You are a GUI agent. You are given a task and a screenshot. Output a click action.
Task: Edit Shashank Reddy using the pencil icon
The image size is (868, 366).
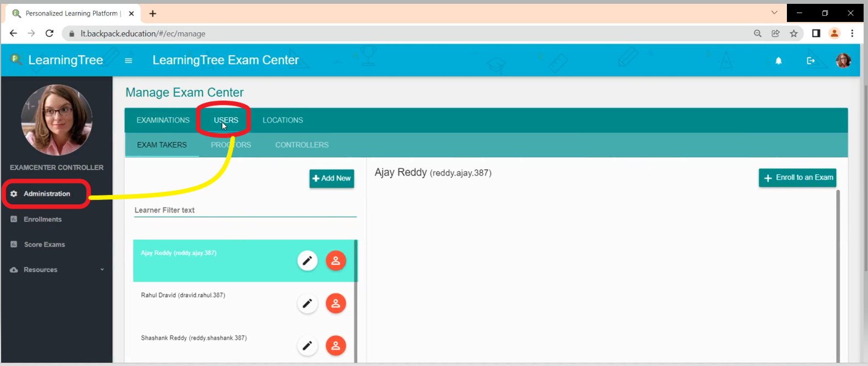click(307, 345)
